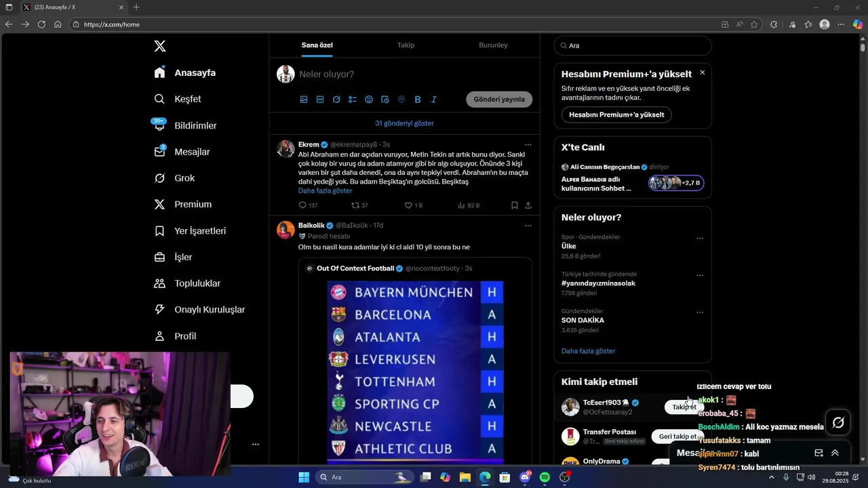Click Hesabını Premium+'a yükselt button
868x488 pixels.
click(616, 115)
